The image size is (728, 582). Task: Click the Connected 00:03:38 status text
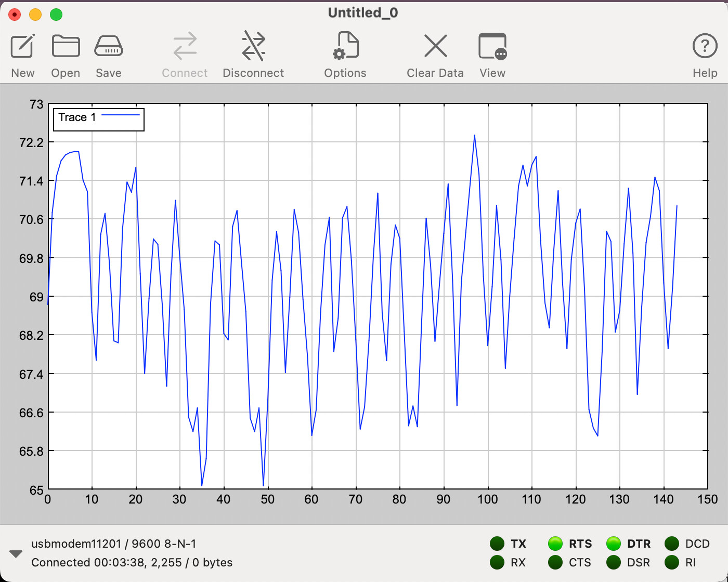pos(132,562)
